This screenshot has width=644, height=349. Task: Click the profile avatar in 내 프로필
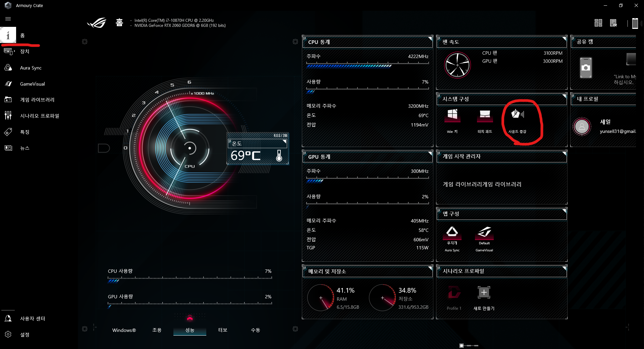(x=582, y=127)
